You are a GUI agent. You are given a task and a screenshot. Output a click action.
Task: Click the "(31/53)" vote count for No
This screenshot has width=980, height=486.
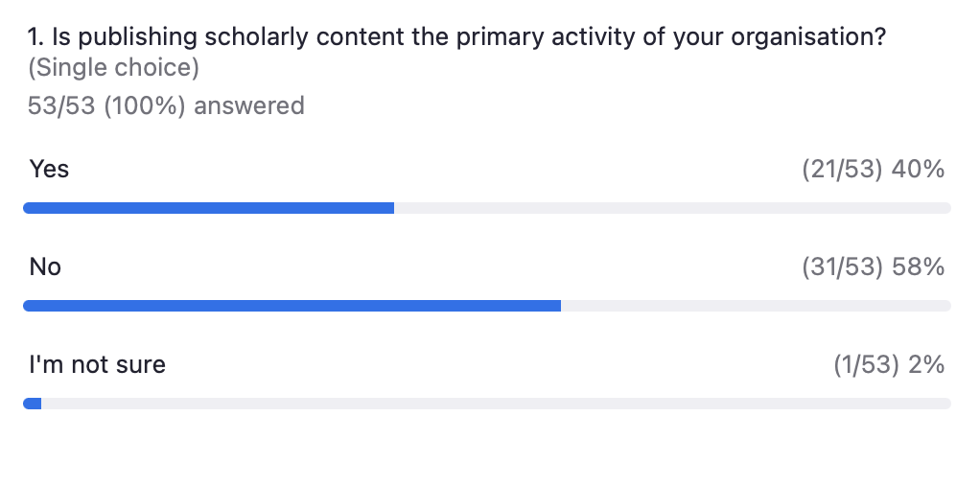pyautogui.click(x=842, y=267)
